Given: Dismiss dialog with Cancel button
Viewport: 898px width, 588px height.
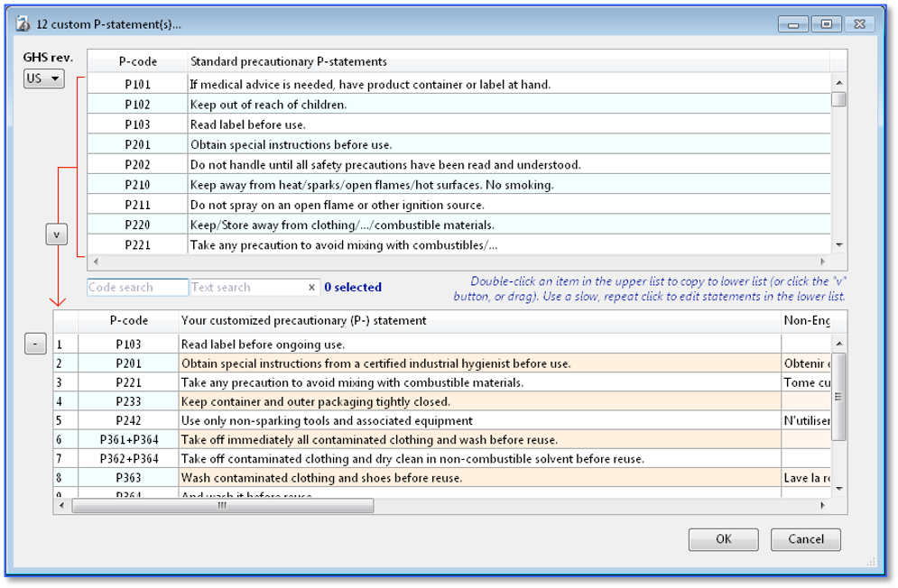Looking at the screenshot, I should tap(805, 538).
